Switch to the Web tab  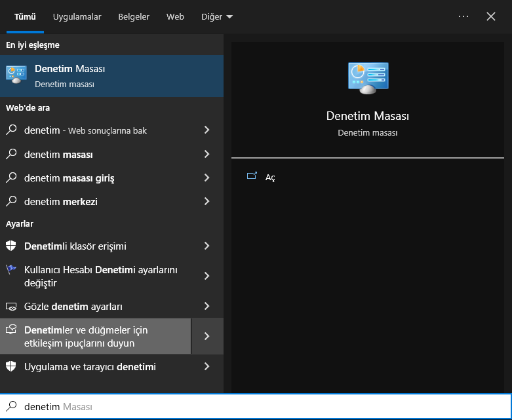175,16
